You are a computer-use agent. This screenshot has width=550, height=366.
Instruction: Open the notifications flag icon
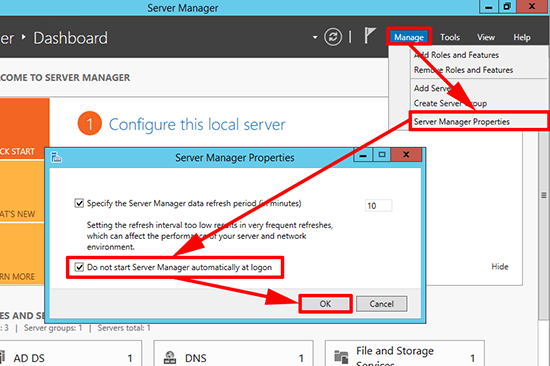point(369,36)
